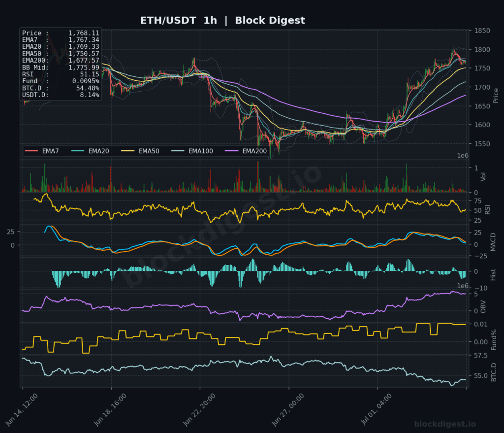504x433 pixels.
Task: Click the Jun 22, 20:00 date label
Action: tap(199, 410)
